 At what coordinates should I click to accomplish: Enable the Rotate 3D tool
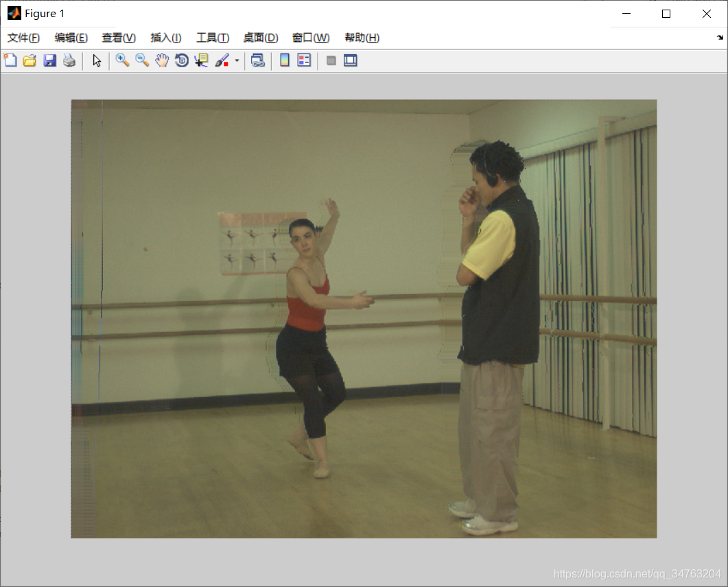(182, 60)
